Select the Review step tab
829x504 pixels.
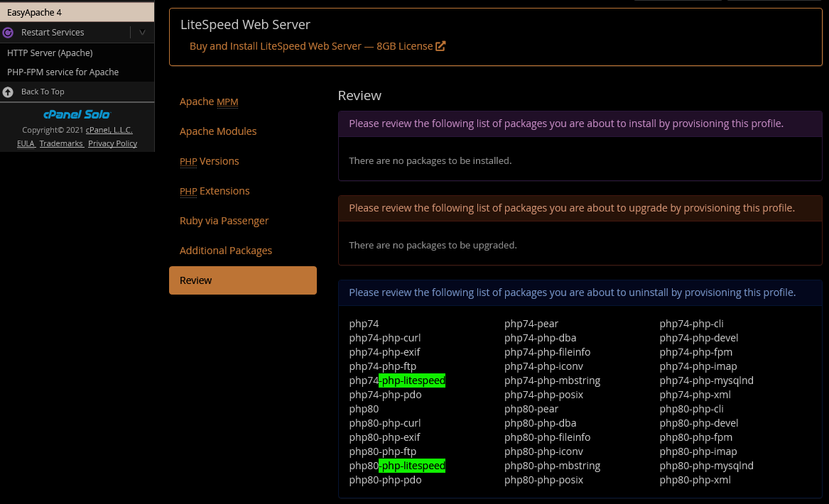tap(243, 280)
